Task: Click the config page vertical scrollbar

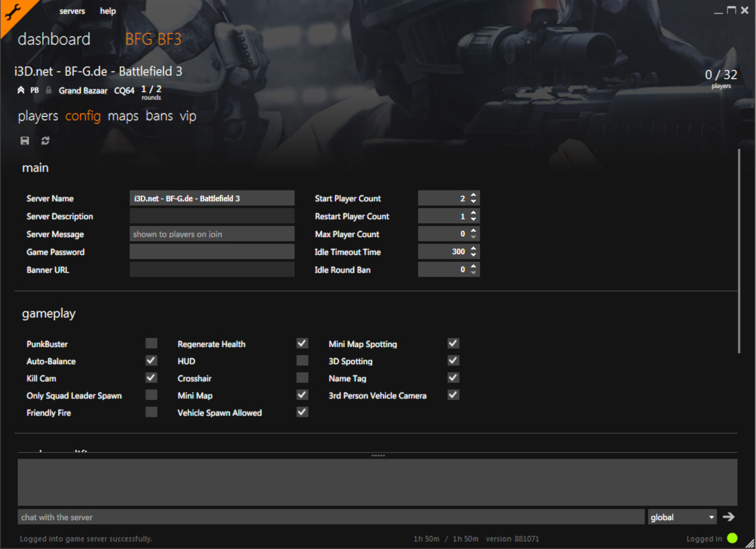Action: pyautogui.click(x=739, y=251)
